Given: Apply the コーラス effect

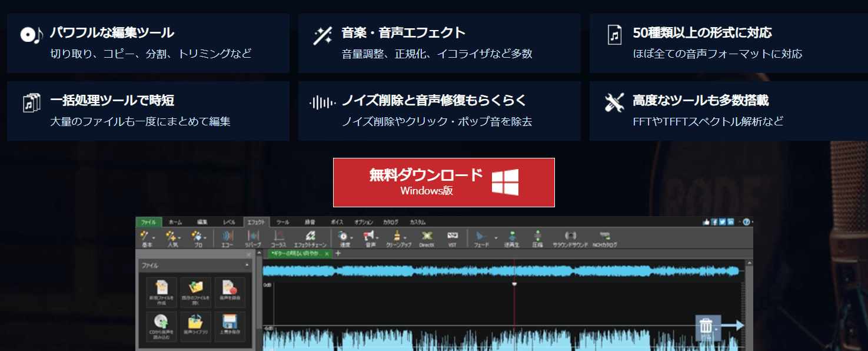Looking at the screenshot, I should [x=278, y=239].
